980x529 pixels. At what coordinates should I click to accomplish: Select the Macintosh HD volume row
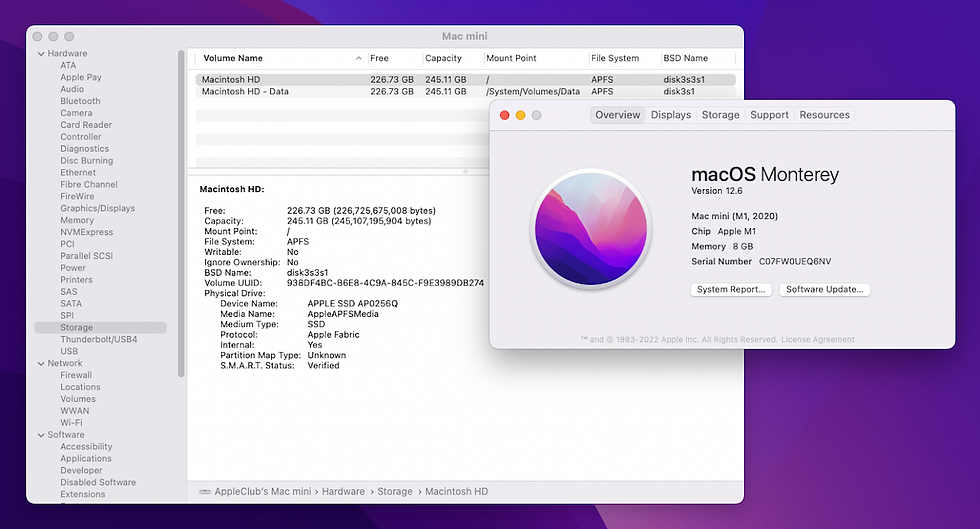[x=465, y=79]
